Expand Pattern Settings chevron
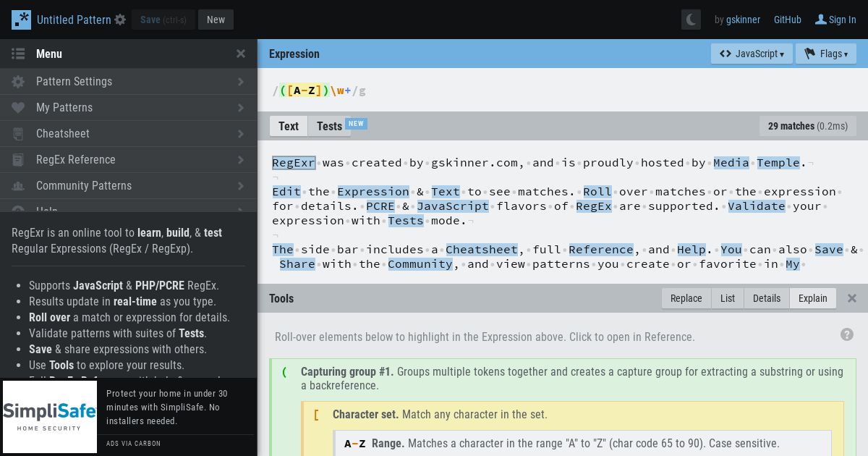This screenshot has height=456, width=868. [241, 82]
